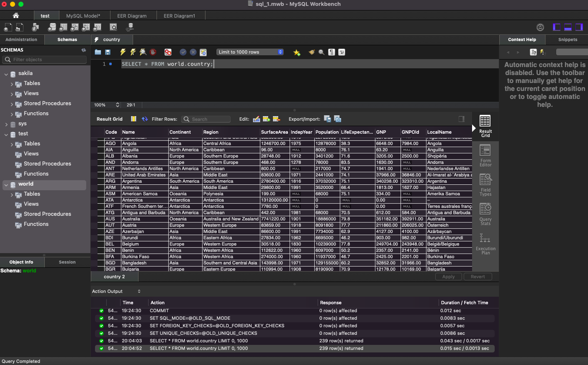Open preferences gear icon at top right
The image size is (588, 365).
click(x=540, y=27)
